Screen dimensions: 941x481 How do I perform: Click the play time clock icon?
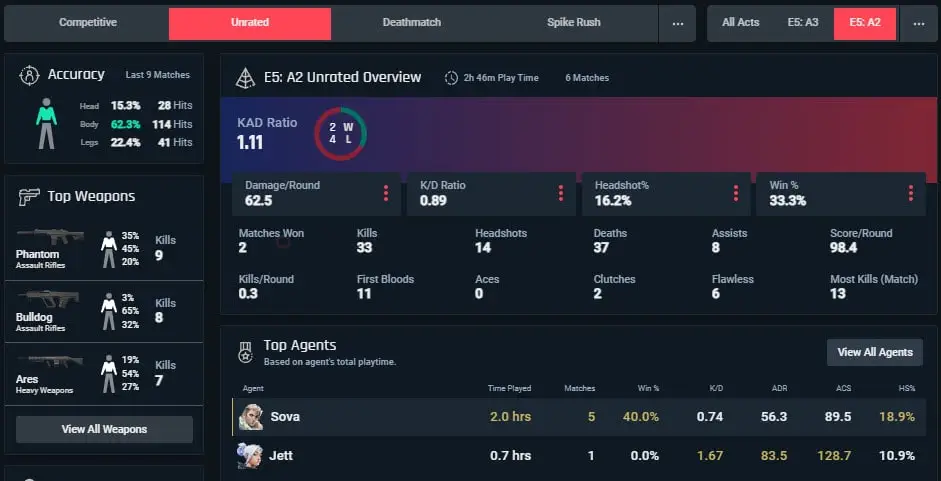pyautogui.click(x=451, y=78)
